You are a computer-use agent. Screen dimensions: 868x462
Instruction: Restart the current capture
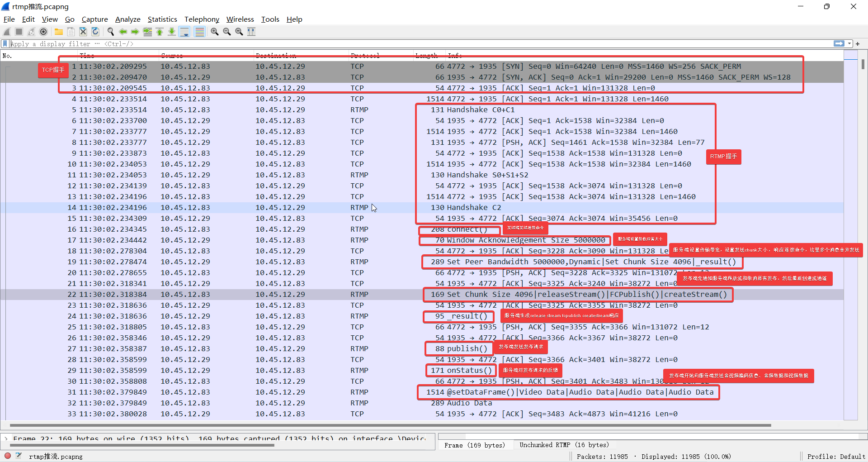click(31, 32)
